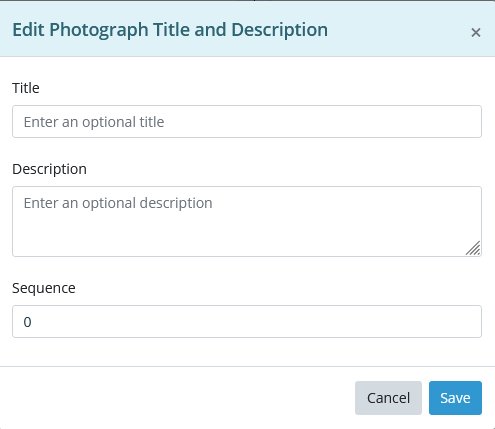Image resolution: width=495 pixels, height=429 pixels.
Task: Click the 'Enter an optional title' placeholder
Action: pos(94,122)
